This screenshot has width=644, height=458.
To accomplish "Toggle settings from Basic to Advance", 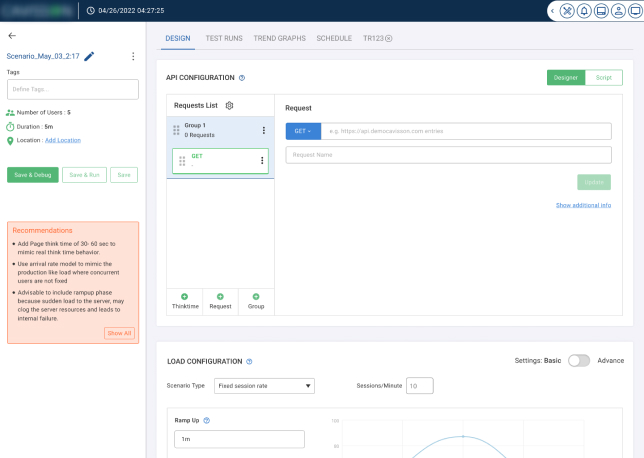I will tap(579, 361).
